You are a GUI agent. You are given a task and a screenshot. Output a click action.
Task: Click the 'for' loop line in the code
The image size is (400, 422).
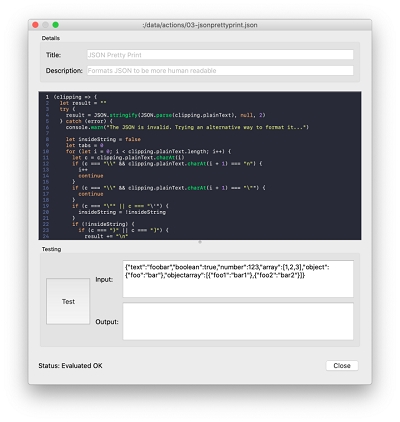(148, 151)
